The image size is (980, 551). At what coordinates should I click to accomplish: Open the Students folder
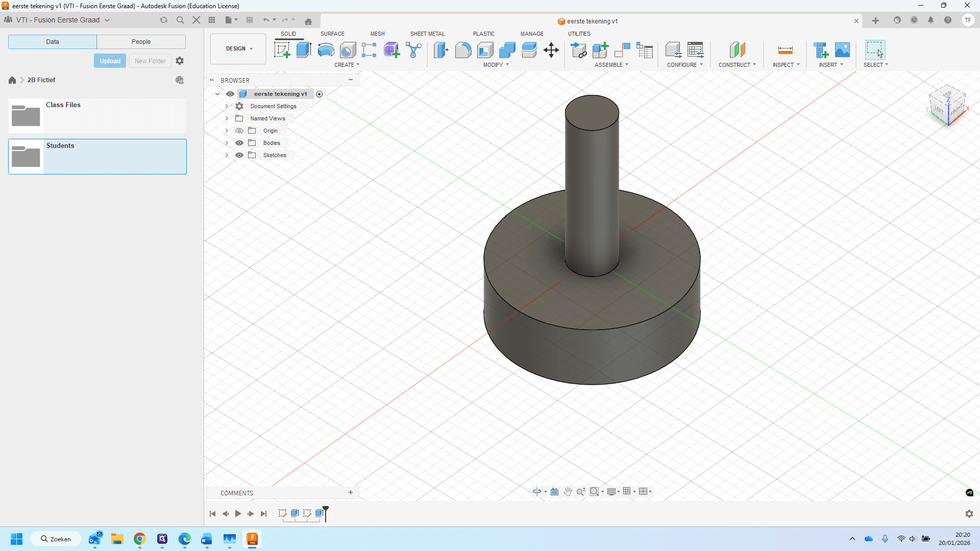[97, 157]
